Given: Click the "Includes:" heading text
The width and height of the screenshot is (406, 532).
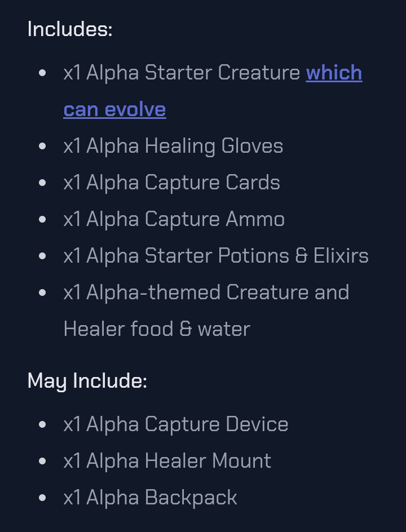Looking at the screenshot, I should point(70,29).
